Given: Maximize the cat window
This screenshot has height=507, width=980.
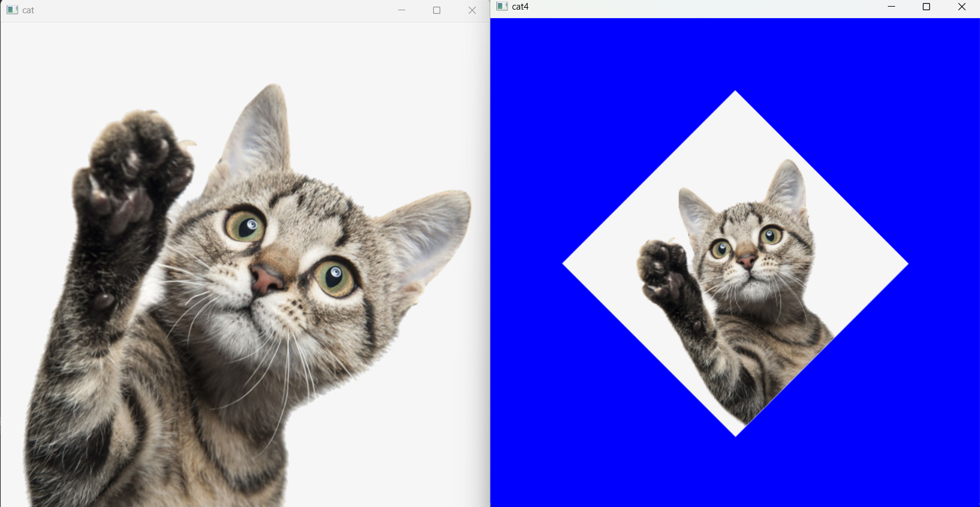Looking at the screenshot, I should (x=437, y=10).
